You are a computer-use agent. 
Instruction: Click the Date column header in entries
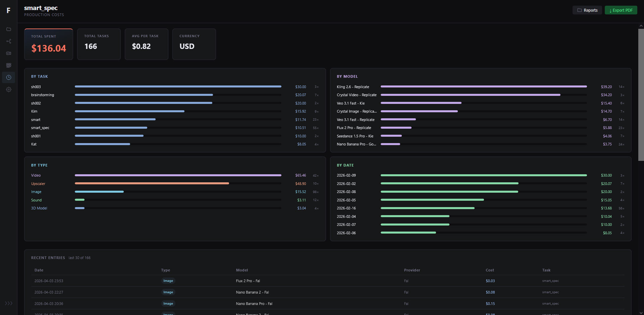[x=39, y=270]
